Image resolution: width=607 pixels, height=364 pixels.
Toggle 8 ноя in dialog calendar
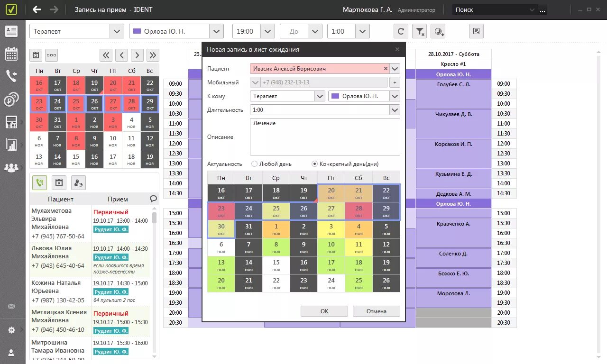click(276, 247)
